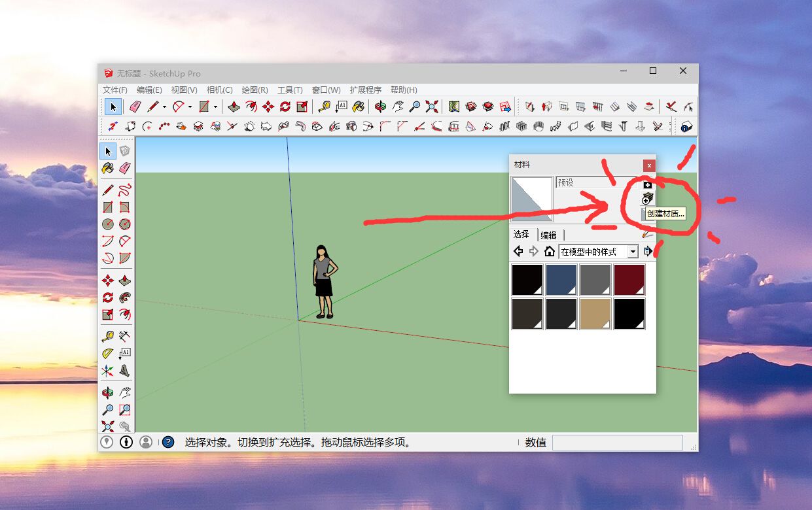Choose the Zoom Window tool in left toolbar
The width and height of the screenshot is (812, 510).
[x=125, y=409]
